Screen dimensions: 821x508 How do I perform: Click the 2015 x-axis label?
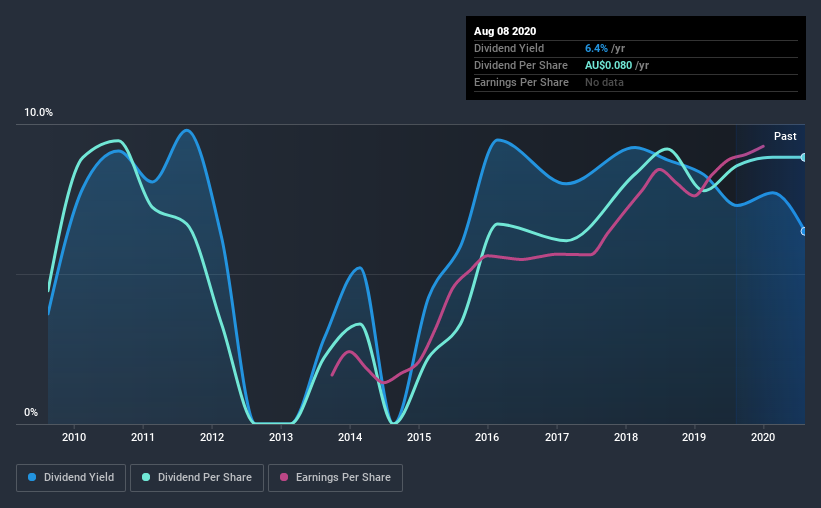(419, 437)
